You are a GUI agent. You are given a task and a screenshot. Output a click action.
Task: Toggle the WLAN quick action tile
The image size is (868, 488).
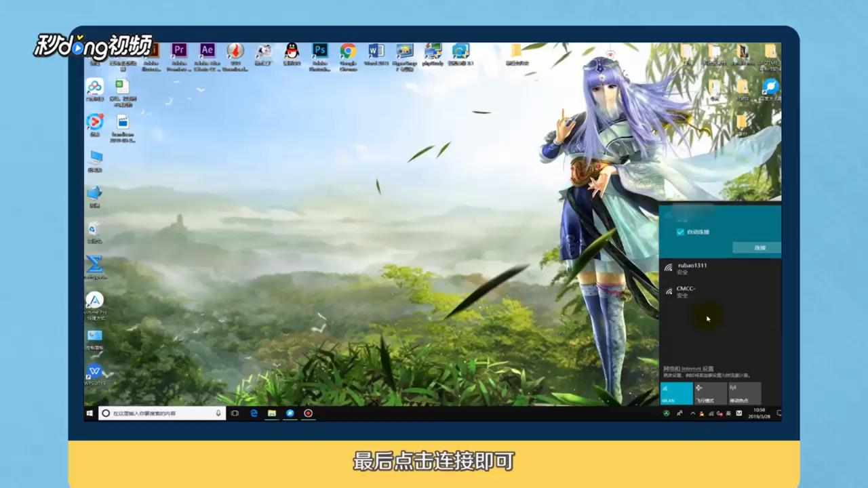pos(676,393)
